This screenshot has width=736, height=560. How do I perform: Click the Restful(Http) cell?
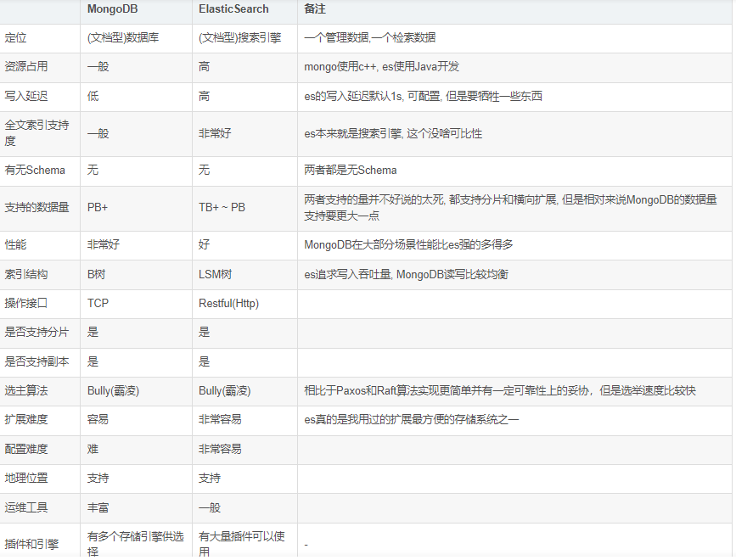[x=228, y=303]
